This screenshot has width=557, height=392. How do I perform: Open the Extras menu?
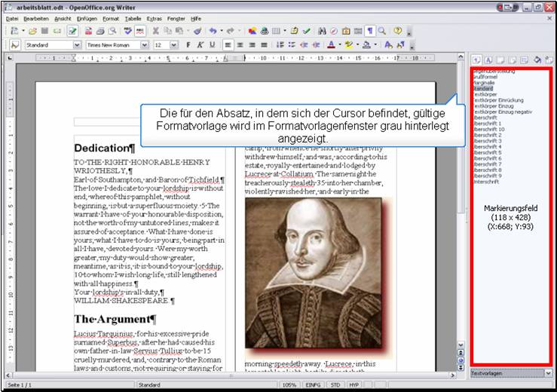154,17
